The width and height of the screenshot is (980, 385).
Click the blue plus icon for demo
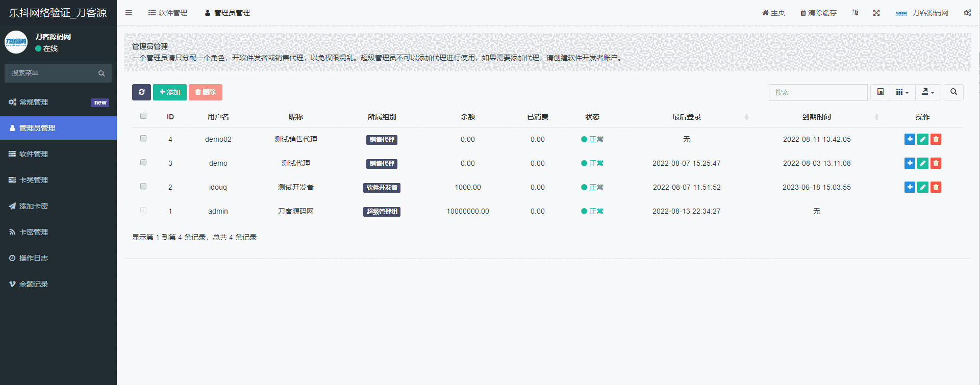point(910,163)
